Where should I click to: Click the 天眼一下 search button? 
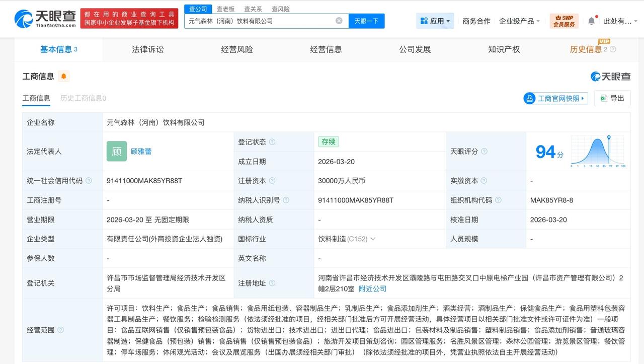click(x=367, y=21)
